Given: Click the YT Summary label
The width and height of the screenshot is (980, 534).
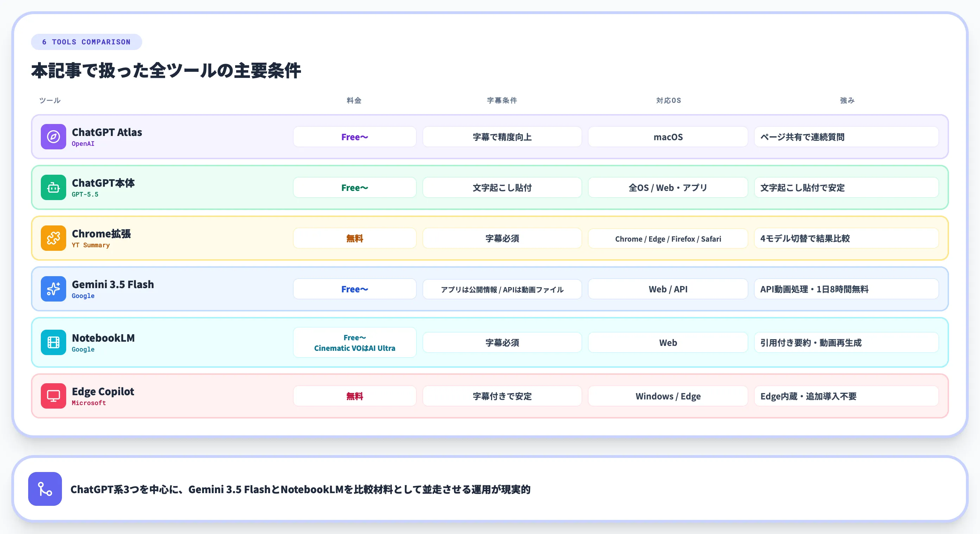Looking at the screenshot, I should pyautogui.click(x=91, y=245).
